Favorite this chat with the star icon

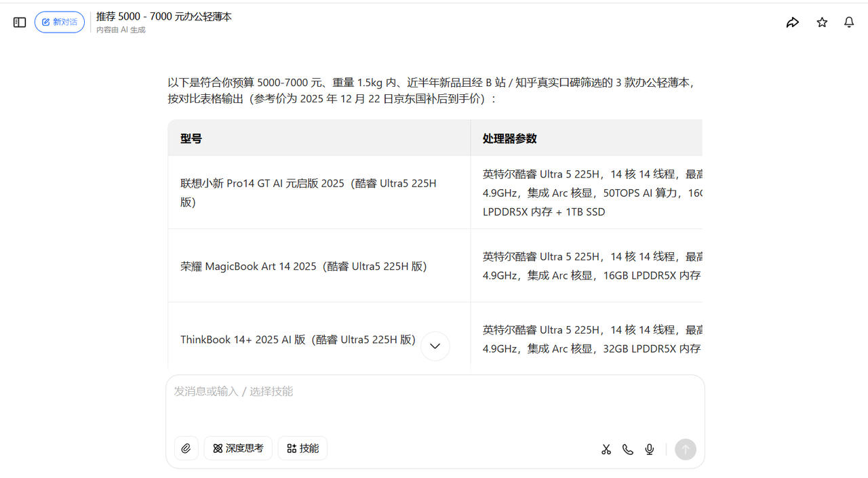(822, 22)
